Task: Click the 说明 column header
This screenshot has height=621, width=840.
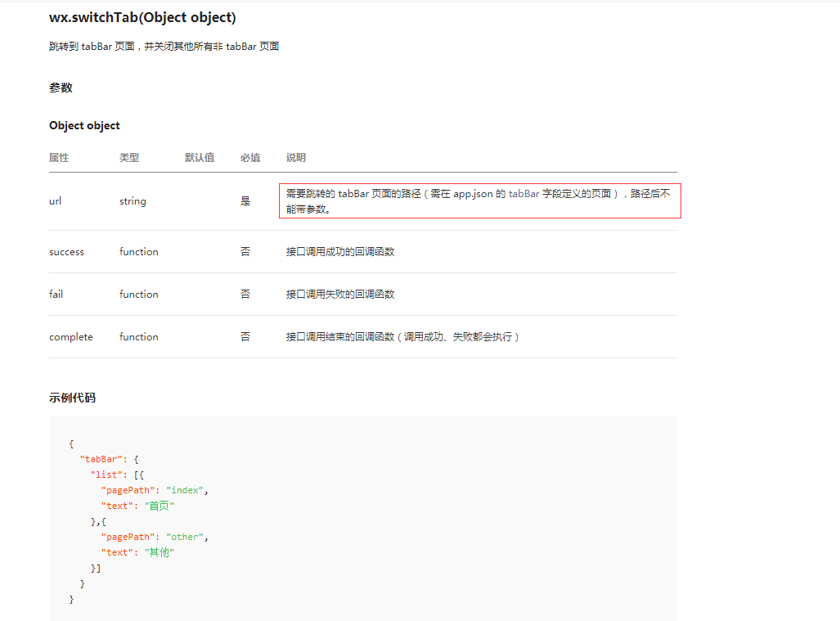Action: tap(295, 157)
